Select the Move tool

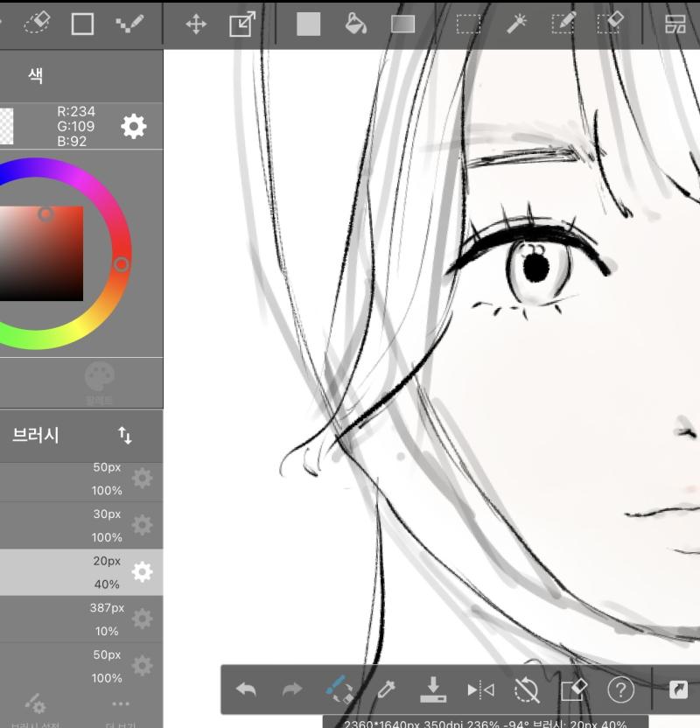[196, 24]
